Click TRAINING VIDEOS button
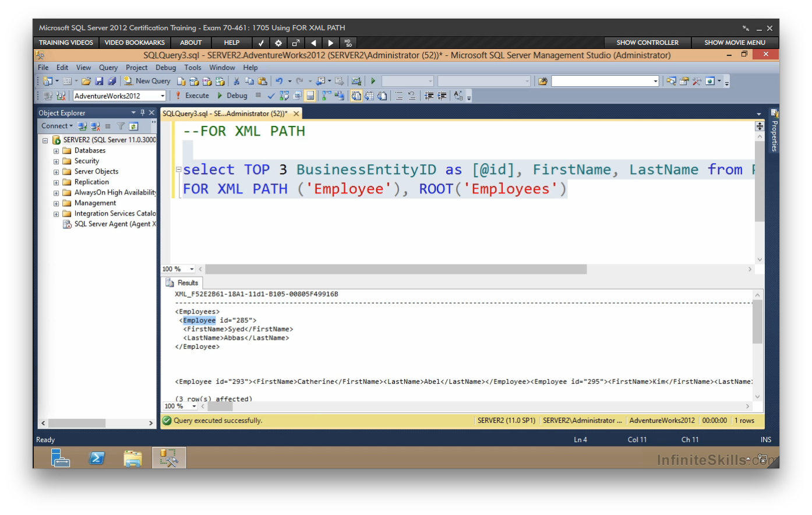This screenshot has height=515, width=812. tap(66, 43)
